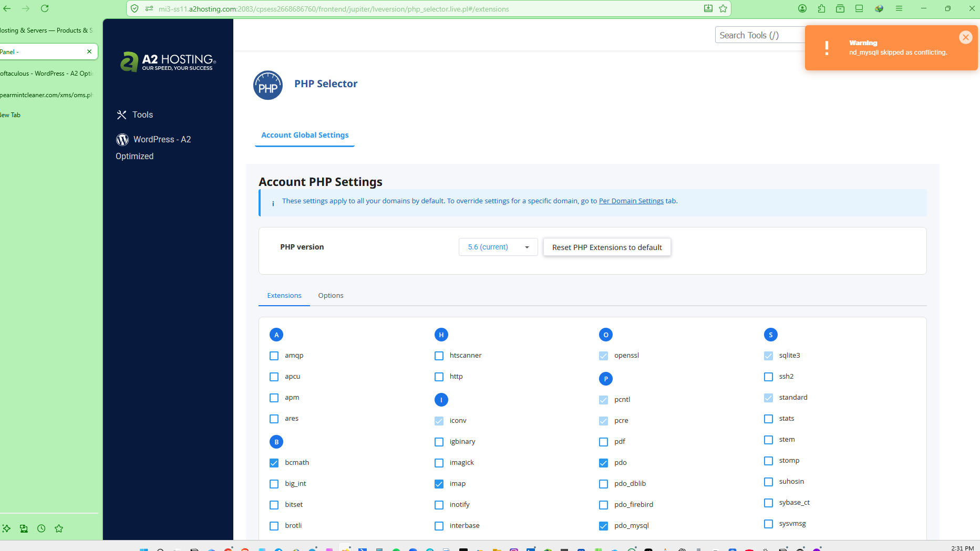
Task: Follow the Per Domain Settings link
Action: [x=631, y=201]
